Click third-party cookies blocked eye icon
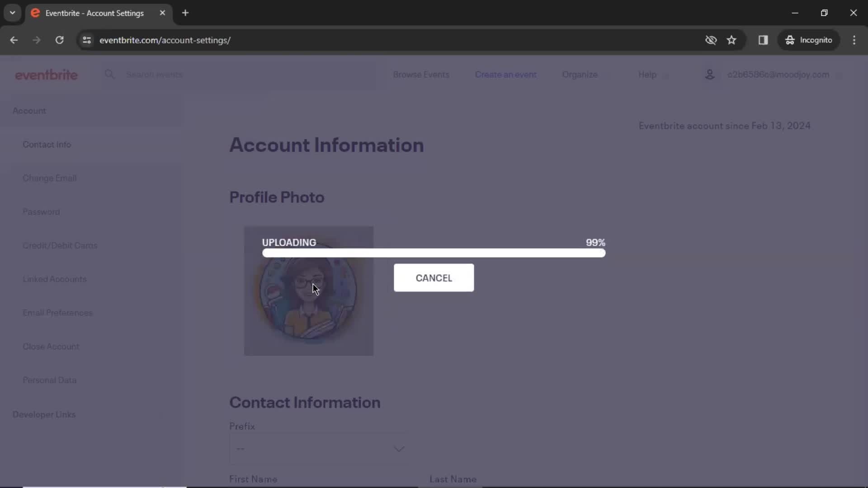 [x=711, y=40]
